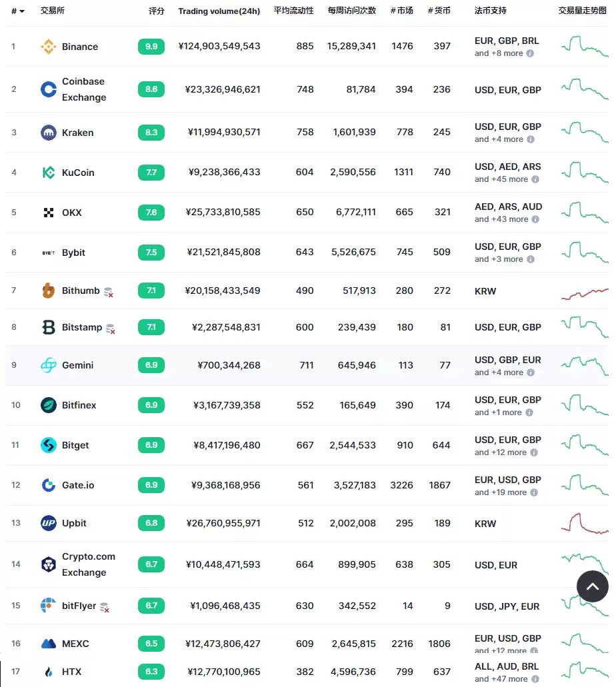
Task: View the Upbit red volume trend sparkline
Action: click(x=585, y=523)
